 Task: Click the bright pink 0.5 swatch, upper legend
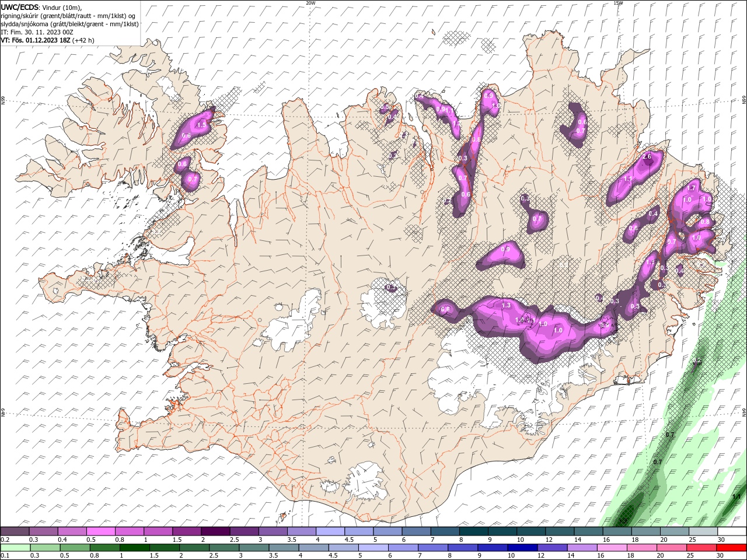click(x=100, y=531)
